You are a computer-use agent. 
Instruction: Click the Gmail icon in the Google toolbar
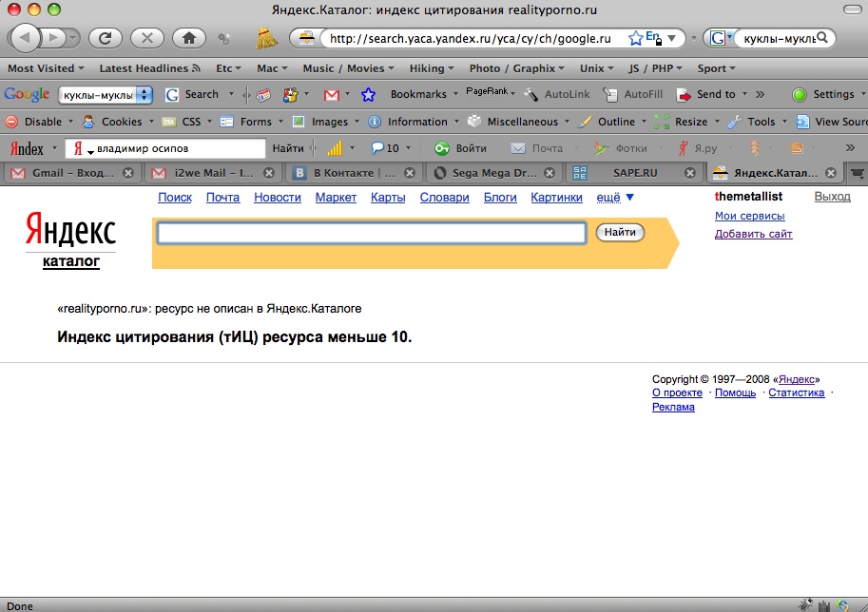pyautogui.click(x=331, y=95)
